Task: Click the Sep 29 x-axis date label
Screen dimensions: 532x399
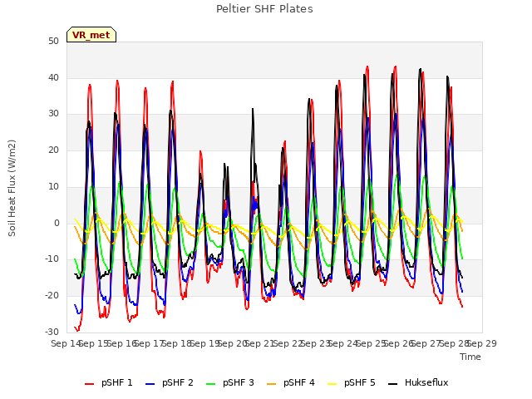Action: pyautogui.click(x=482, y=343)
